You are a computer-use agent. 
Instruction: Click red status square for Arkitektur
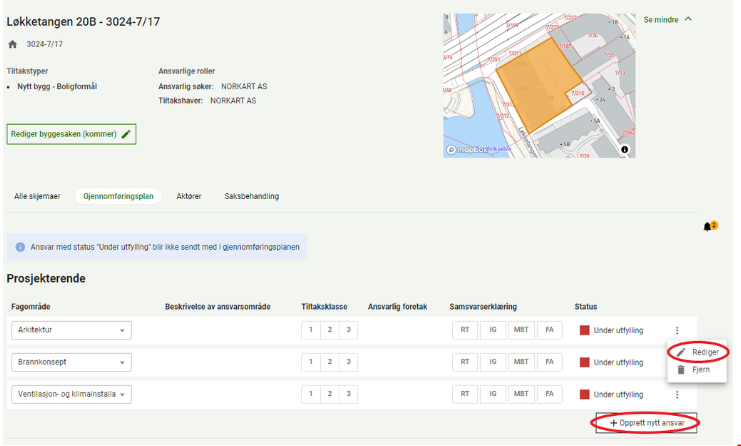tap(585, 331)
